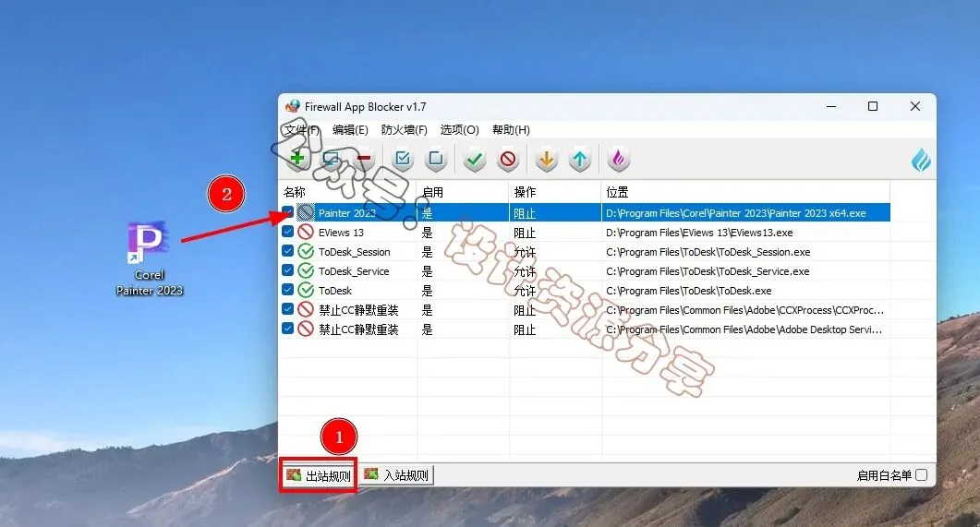Open firewall settings via purple flame icon

tap(619, 160)
